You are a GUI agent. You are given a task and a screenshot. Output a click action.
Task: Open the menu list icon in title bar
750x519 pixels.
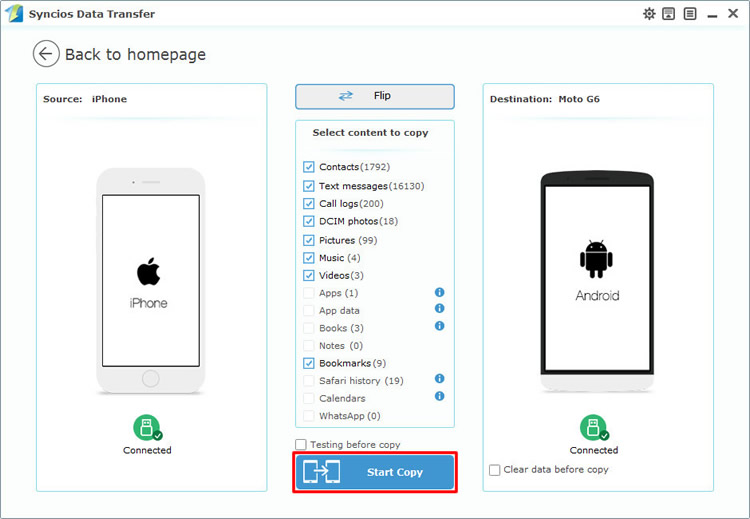click(690, 14)
